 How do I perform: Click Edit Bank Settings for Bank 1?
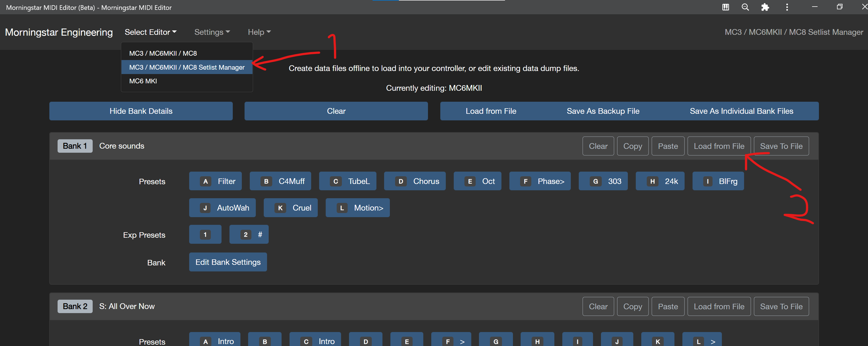pyautogui.click(x=228, y=262)
